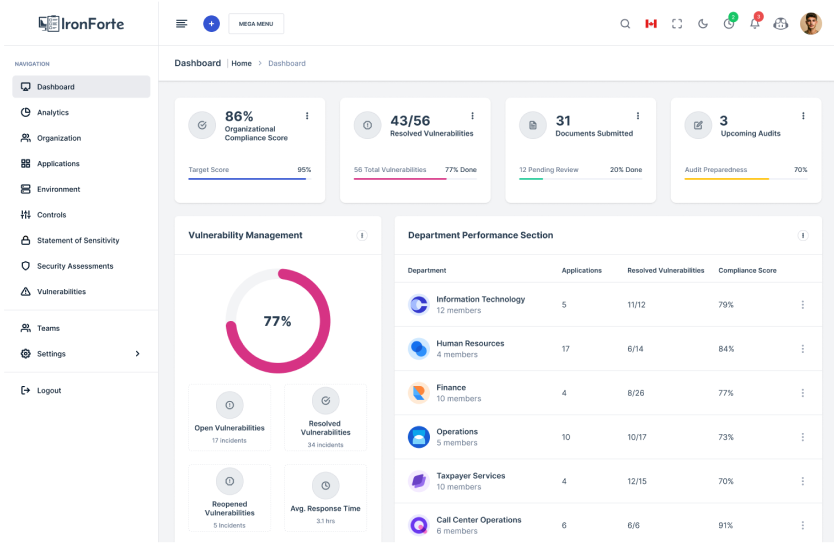
Task: Open Security Assessments from the navigation
Action: (75, 266)
